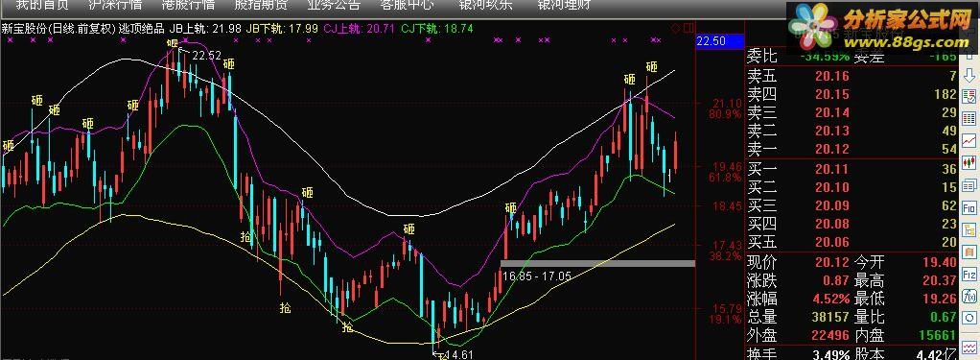The width and height of the screenshot is (980, 360).
Task: Select the JB下轨: 17.99 value label
Action: (281, 28)
